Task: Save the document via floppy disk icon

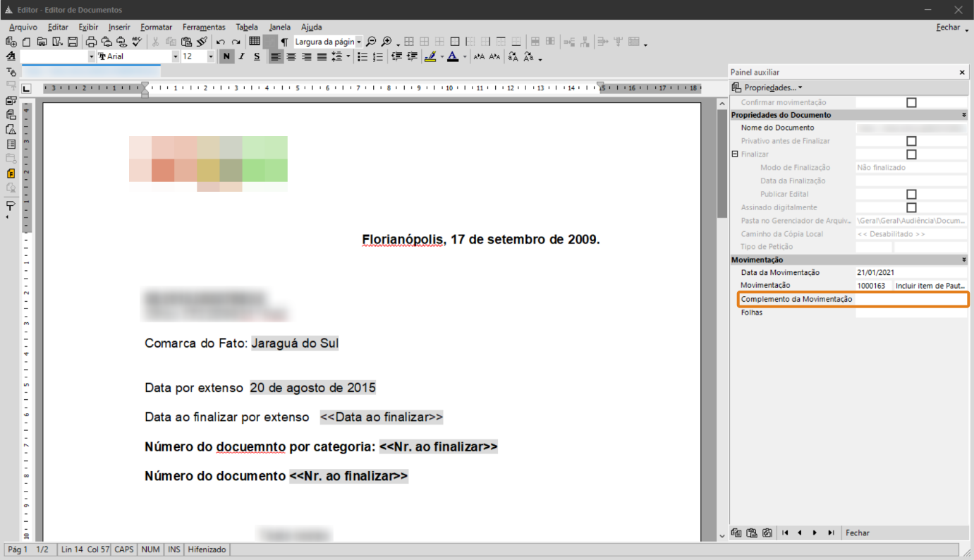Action: [x=73, y=42]
